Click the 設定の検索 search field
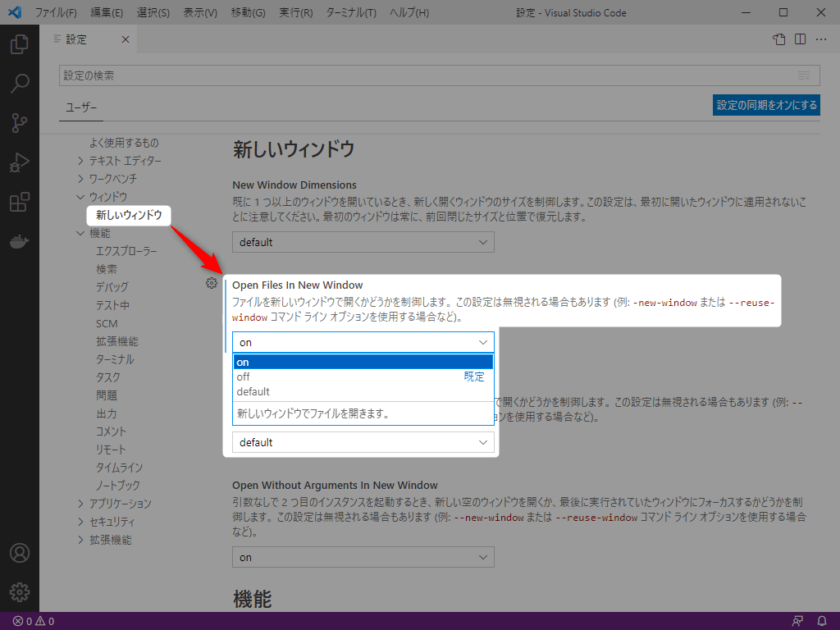Viewport: 840px width, 630px height. [440, 75]
